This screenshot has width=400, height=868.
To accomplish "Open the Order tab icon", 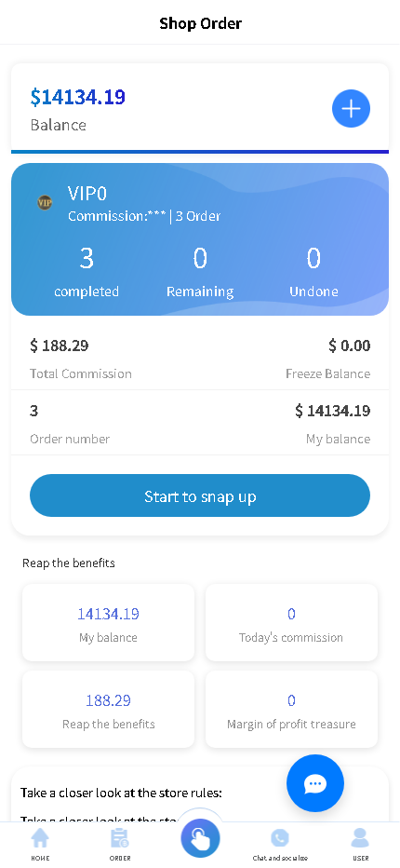I will [x=119, y=845].
